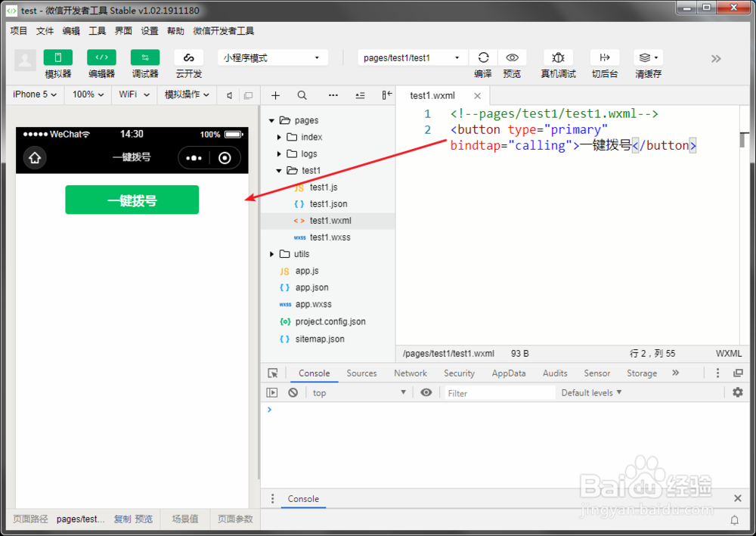Click the 预览 preview eye icon
The image size is (756, 536).
(512, 57)
